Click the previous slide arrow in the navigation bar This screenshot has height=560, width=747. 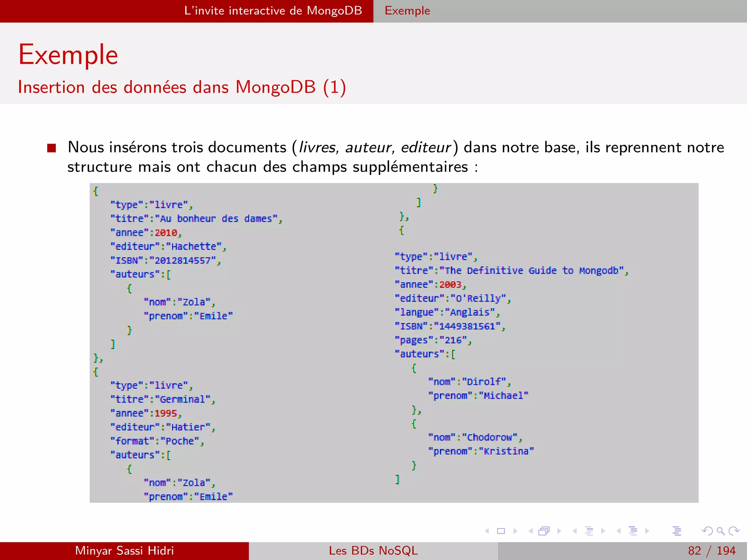click(487, 531)
